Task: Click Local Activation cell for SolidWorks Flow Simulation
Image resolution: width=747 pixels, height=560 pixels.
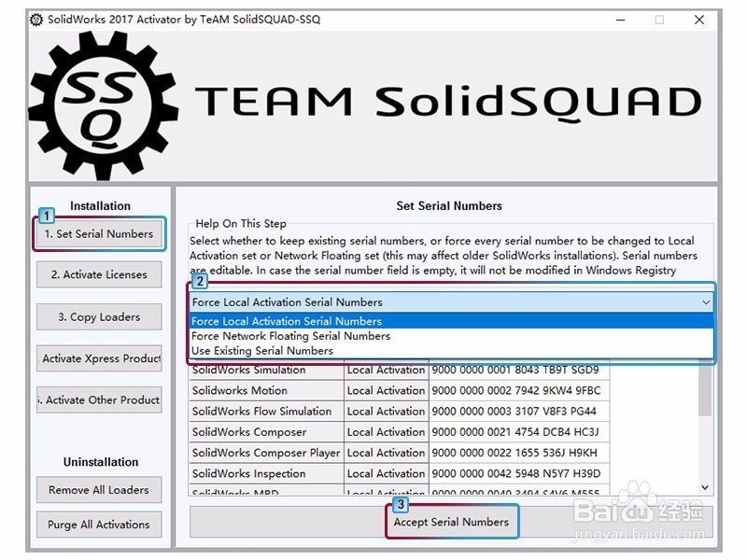Action: 387,412
